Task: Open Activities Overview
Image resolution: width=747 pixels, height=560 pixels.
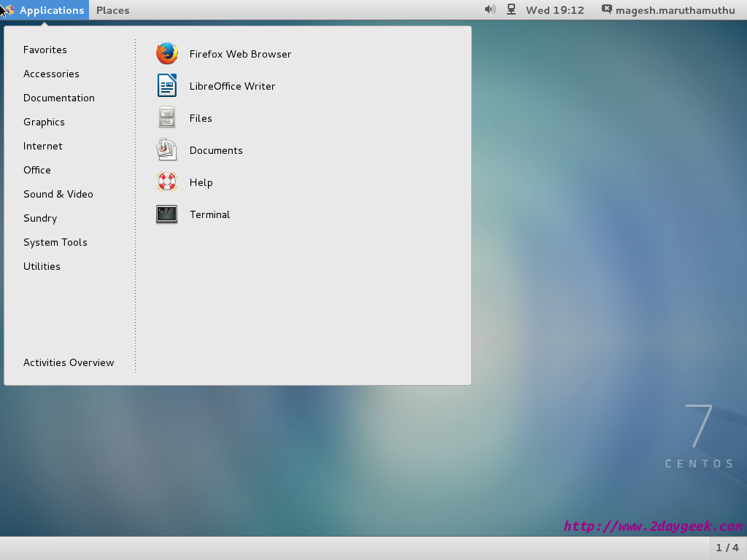Action: click(69, 363)
